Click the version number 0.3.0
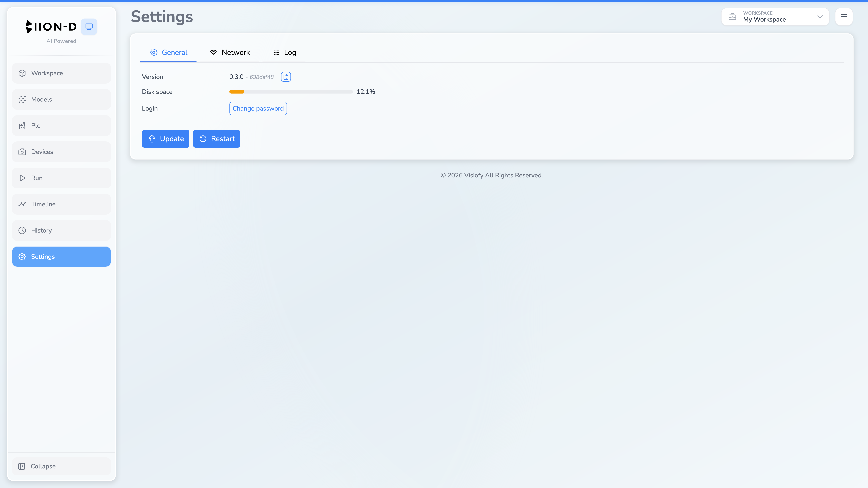 pos(236,77)
